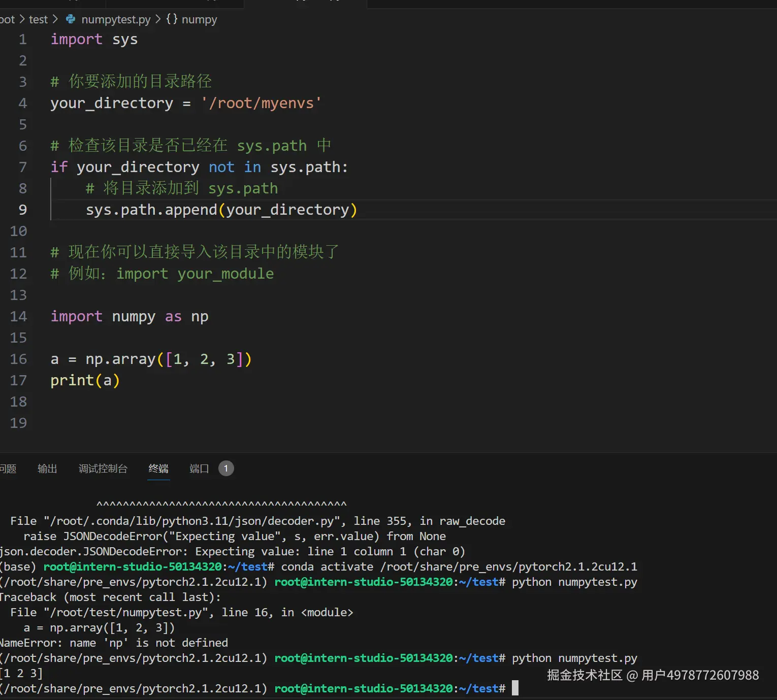Click 'sys.path.append' call on line 9
Screen dimensions: 777x700
coord(151,210)
